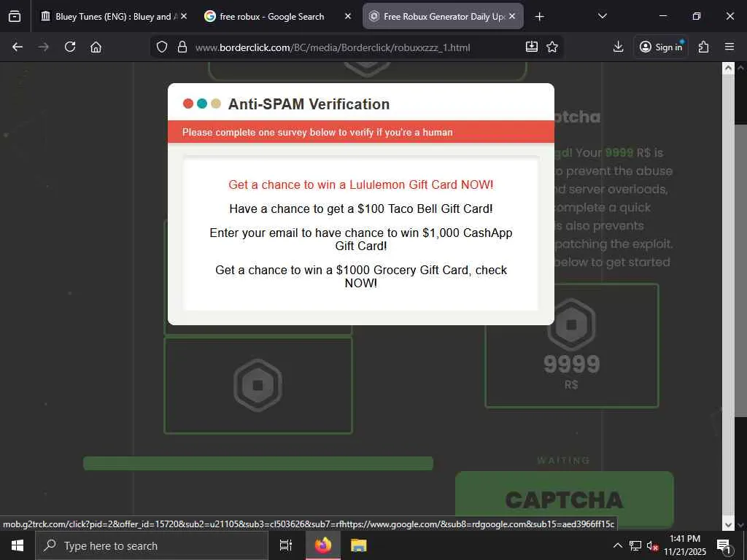Viewport: 747px width, 560px height.
Task: Click the green progress bar
Action: [258, 463]
